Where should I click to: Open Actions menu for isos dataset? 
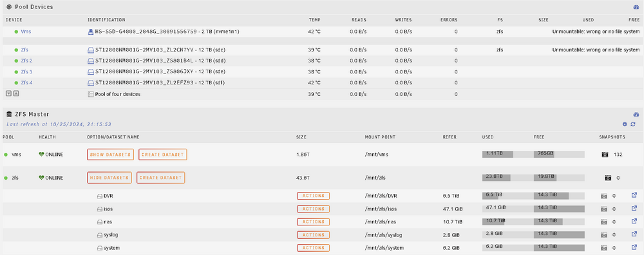tap(313, 209)
